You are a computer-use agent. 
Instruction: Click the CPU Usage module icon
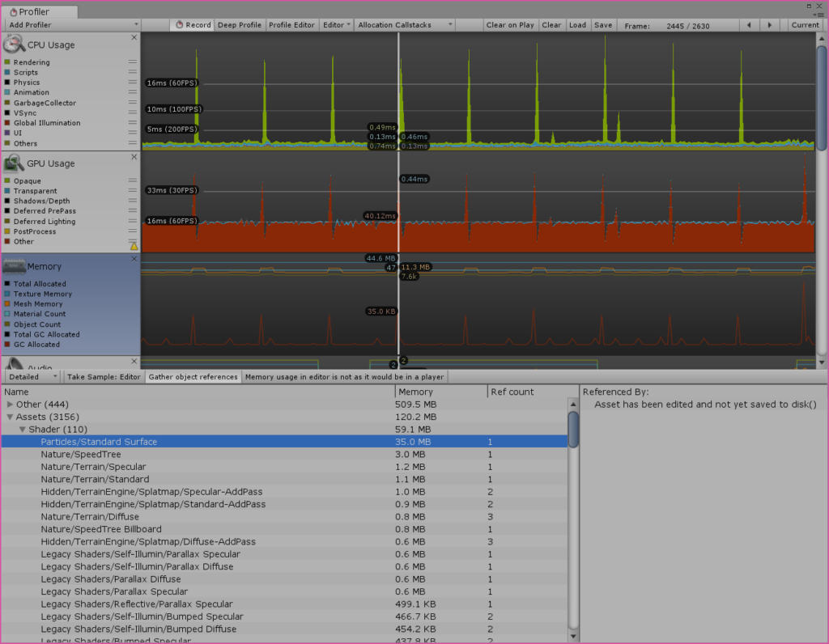tap(15, 44)
